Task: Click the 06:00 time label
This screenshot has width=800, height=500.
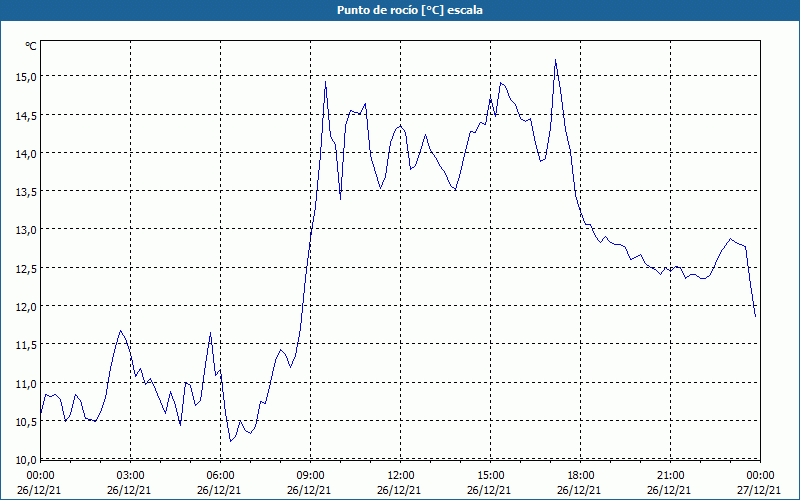Action: point(220,476)
